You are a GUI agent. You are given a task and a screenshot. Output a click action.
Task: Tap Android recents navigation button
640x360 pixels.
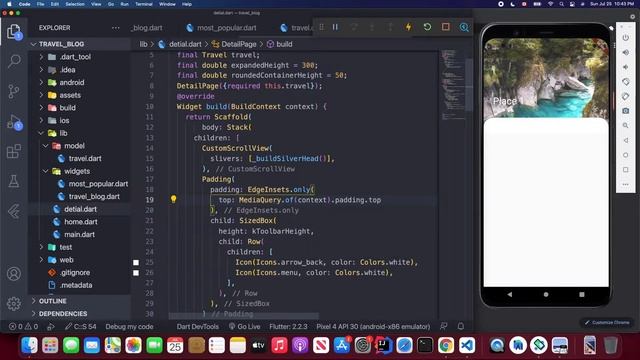click(582, 294)
